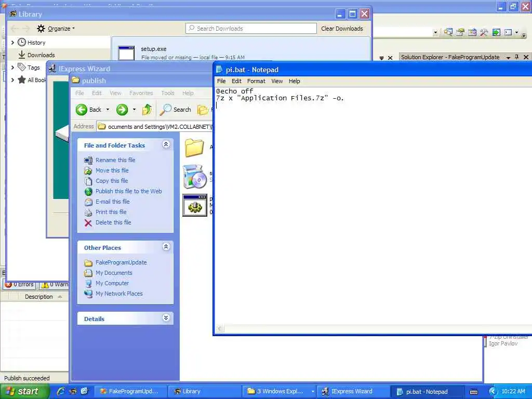Open Notepad View menu
This screenshot has height=399, width=532.
point(277,81)
